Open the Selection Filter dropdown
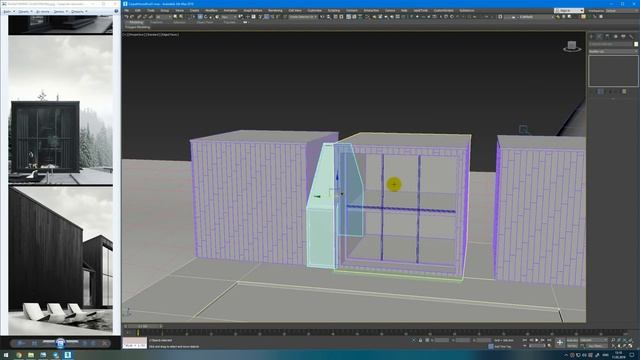Viewport: 640px width, 360px height. (x=164, y=17)
